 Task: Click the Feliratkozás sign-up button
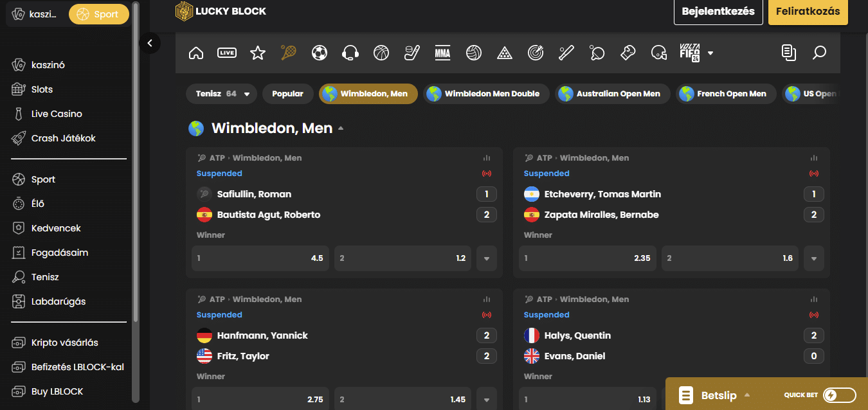pyautogui.click(x=808, y=12)
